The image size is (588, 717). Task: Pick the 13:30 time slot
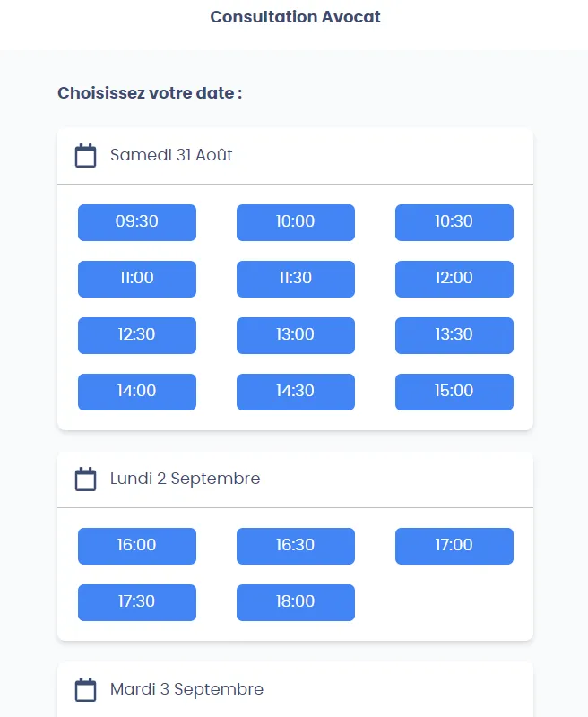[454, 335]
